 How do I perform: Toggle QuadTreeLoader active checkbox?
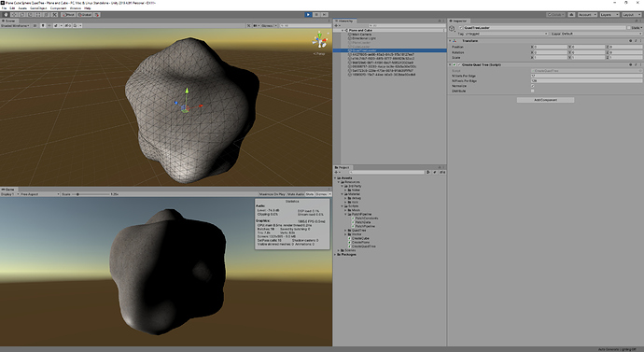pyautogui.click(x=460, y=28)
